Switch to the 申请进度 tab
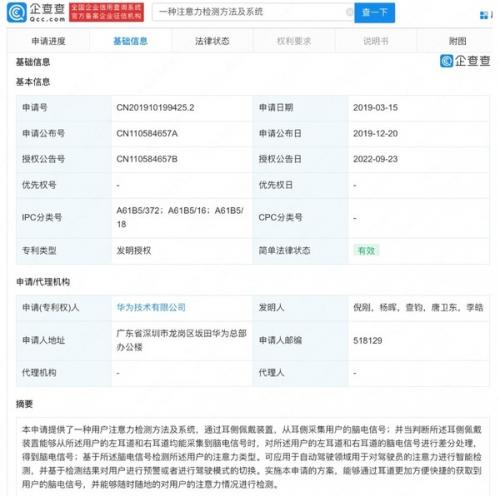500x496 pixels. pos(49,41)
